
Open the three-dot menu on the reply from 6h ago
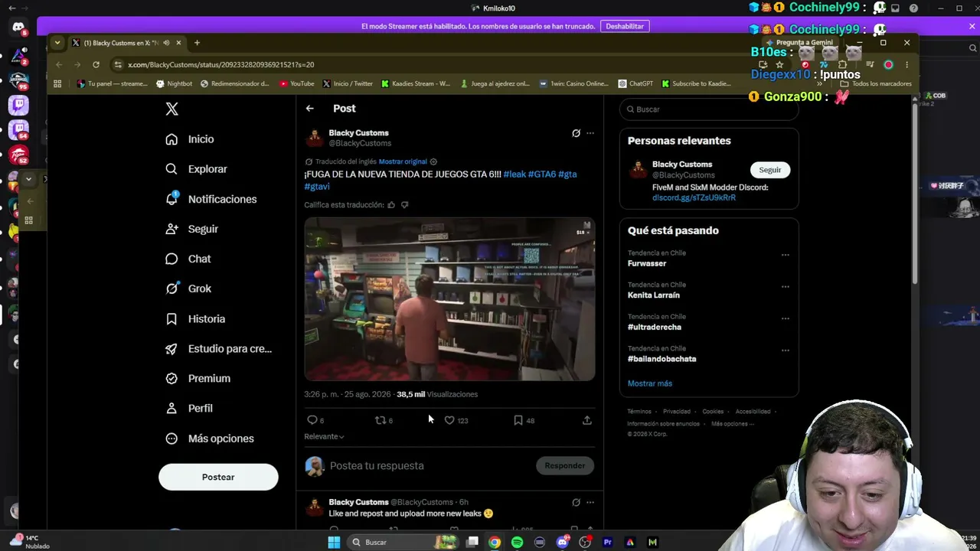590,503
